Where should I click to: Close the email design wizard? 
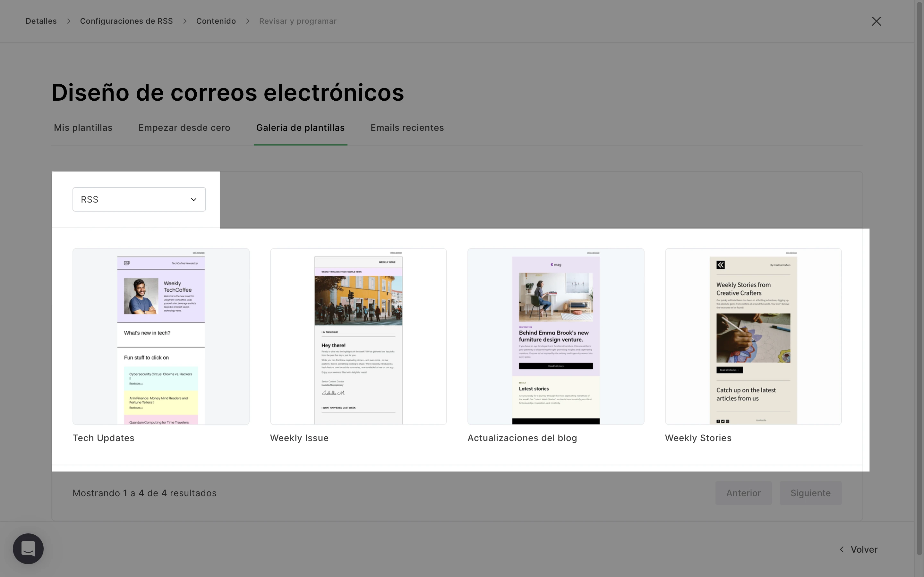[876, 21]
